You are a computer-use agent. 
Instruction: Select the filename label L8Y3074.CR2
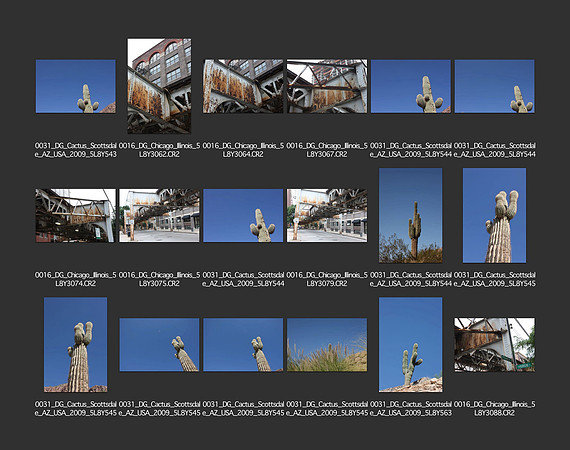tap(76, 279)
